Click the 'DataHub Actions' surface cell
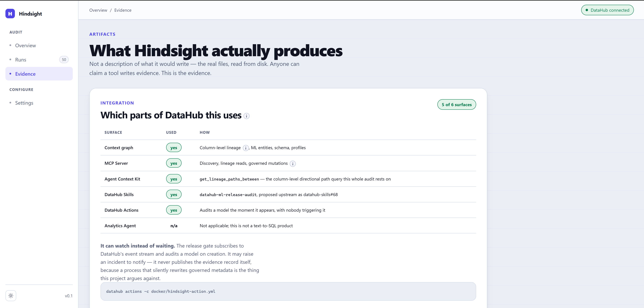This screenshot has height=308, width=644. pos(121,210)
